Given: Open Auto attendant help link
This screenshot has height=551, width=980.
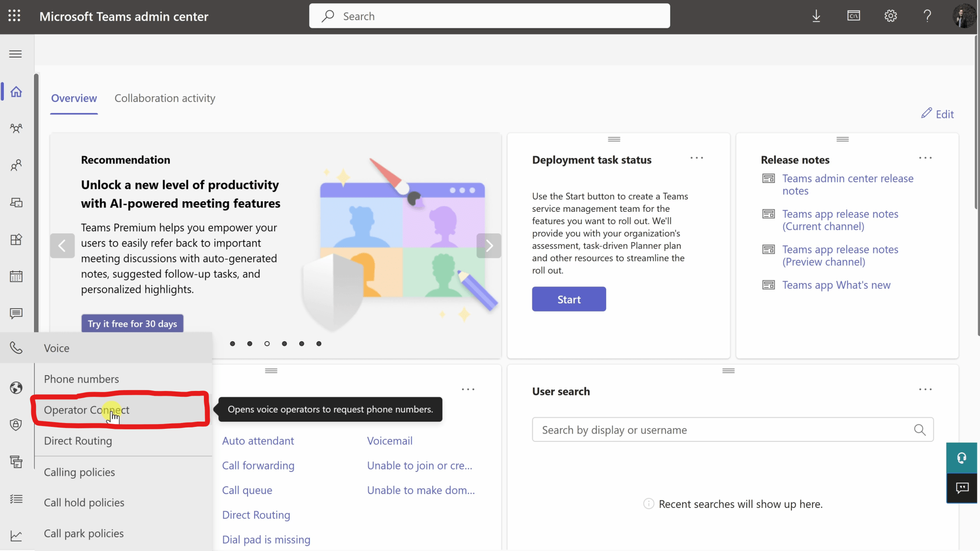Looking at the screenshot, I should click(x=258, y=441).
